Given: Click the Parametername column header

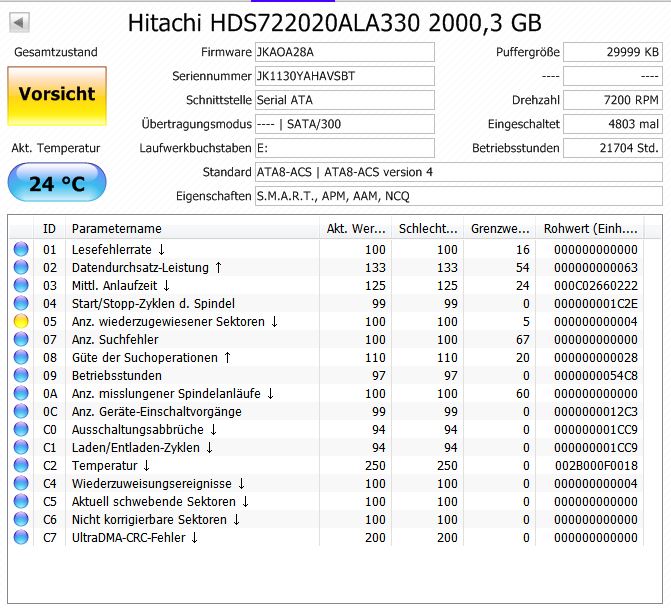Looking at the screenshot, I should 192,228.
